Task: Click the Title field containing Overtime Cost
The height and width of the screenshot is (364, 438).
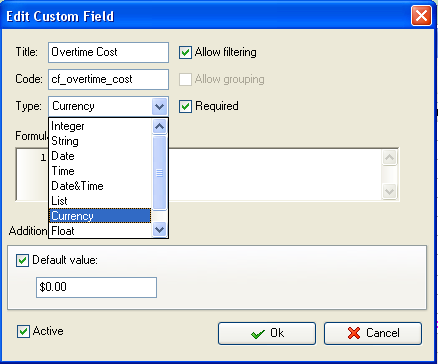Action: [x=108, y=52]
